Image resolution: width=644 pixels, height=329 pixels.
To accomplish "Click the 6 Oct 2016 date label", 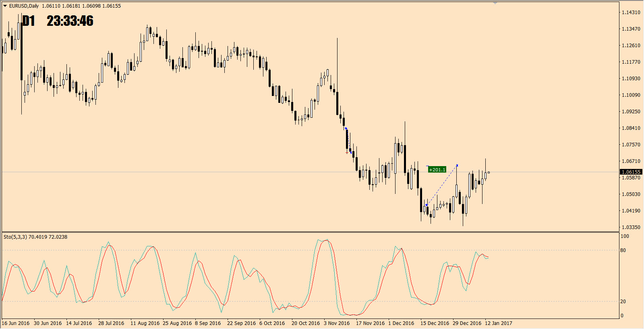I will (272, 323).
